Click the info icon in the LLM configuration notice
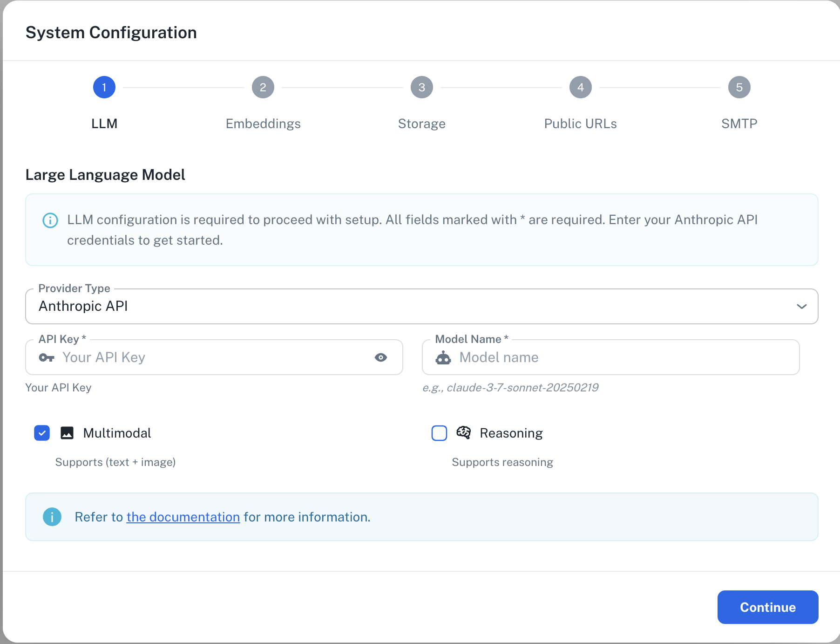Screen dimensions: 840x644 (50, 220)
